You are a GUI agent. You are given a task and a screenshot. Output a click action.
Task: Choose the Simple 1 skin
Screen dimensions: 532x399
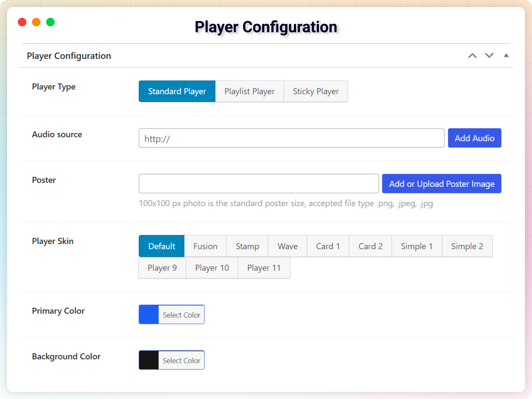[417, 246]
